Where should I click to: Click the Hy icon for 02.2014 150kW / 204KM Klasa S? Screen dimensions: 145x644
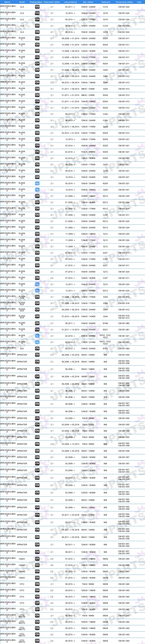(37, 336)
